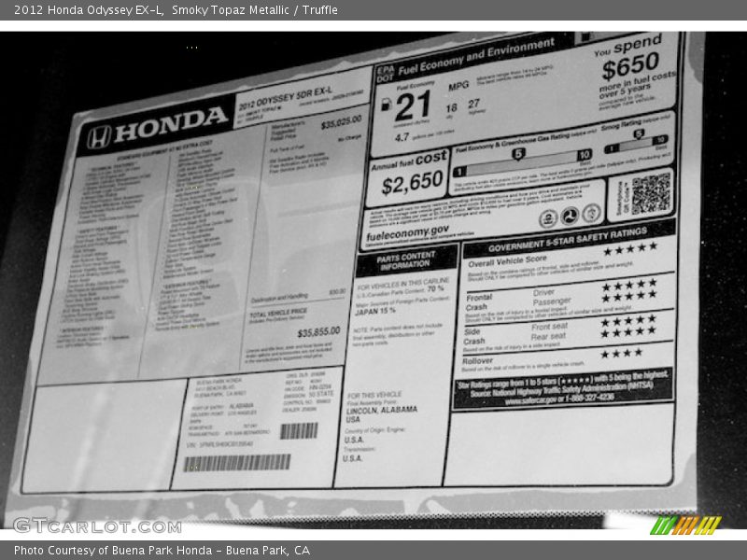Click the 5 marker on Smog Rating scale

click(639, 133)
